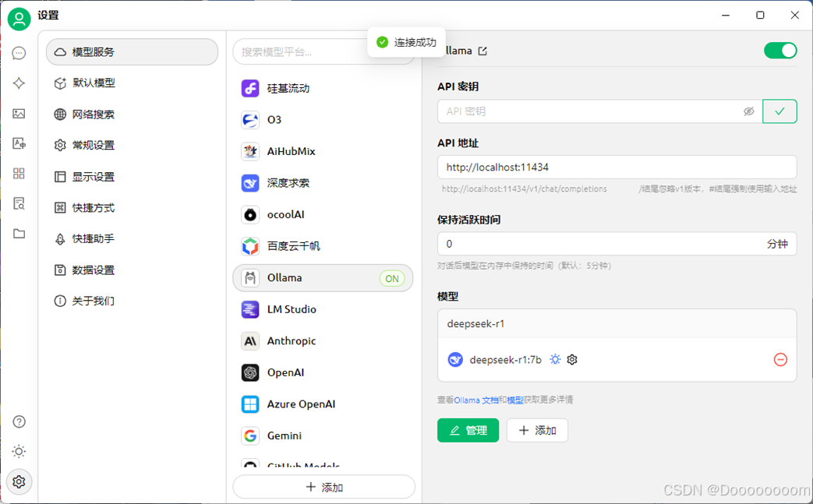The image size is (813, 504).
Task: Click the green check success icon
Action: point(383,42)
